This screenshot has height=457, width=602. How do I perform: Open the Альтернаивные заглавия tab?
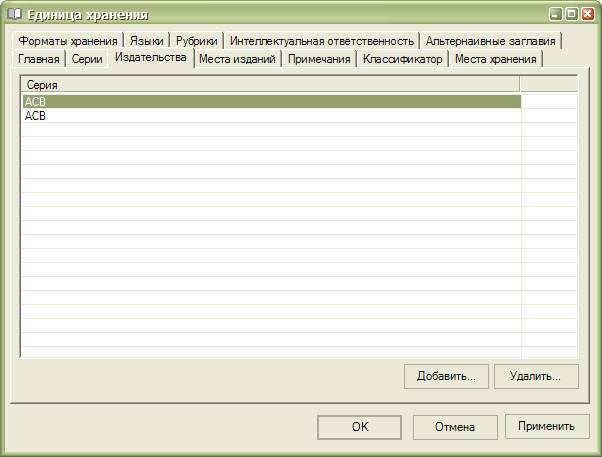tap(490, 41)
